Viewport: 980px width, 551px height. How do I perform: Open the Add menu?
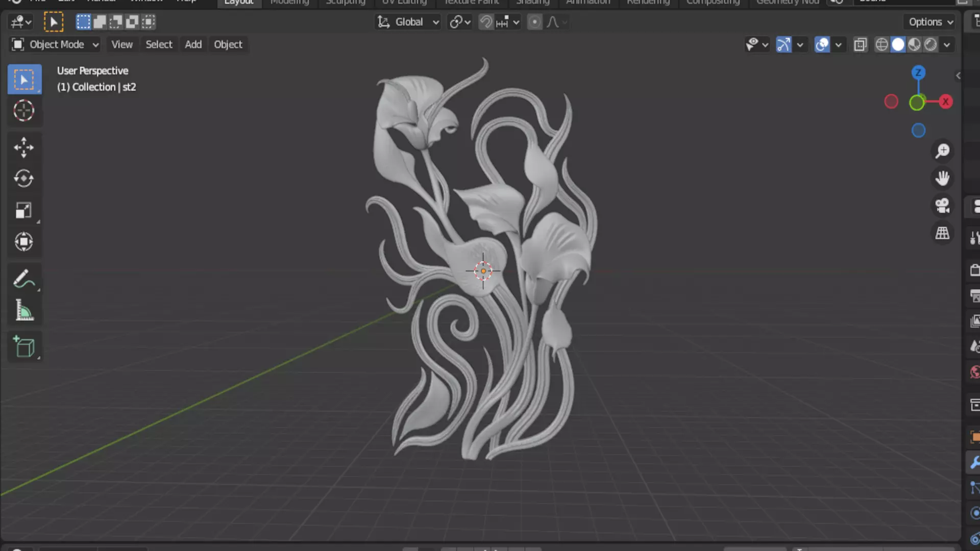(193, 45)
